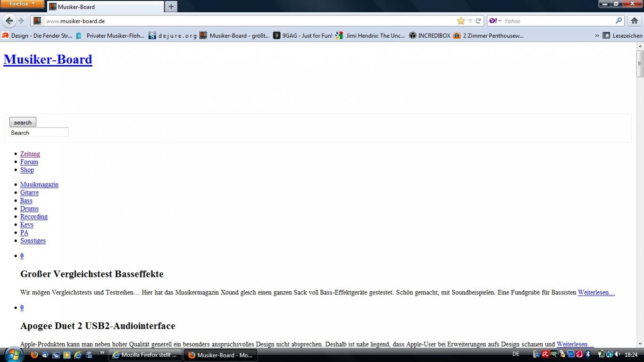
Task: Open the network connection tray icon
Action: point(609,354)
